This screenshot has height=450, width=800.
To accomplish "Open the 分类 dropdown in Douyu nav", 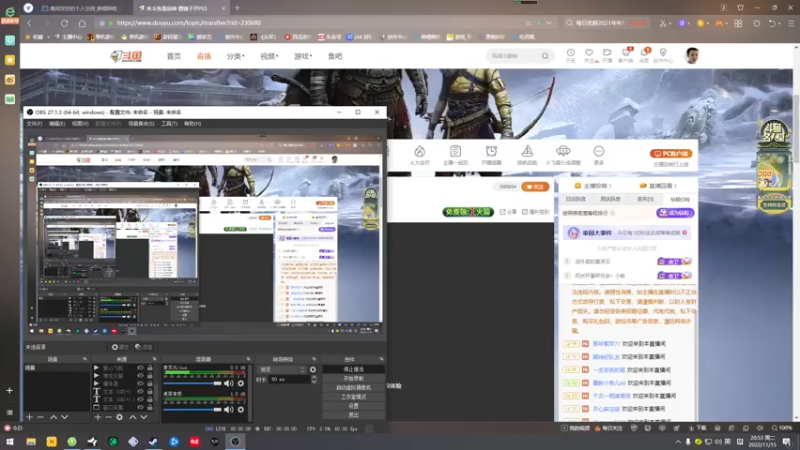I will pos(235,56).
